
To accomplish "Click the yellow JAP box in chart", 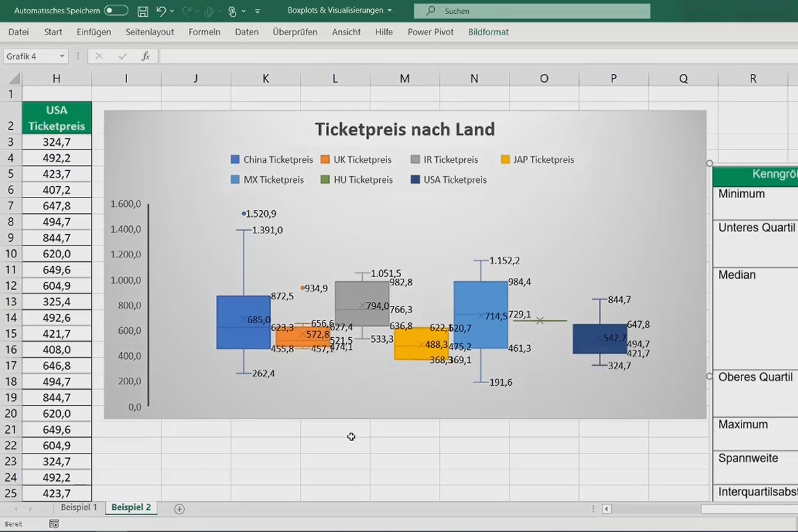I will [421, 344].
